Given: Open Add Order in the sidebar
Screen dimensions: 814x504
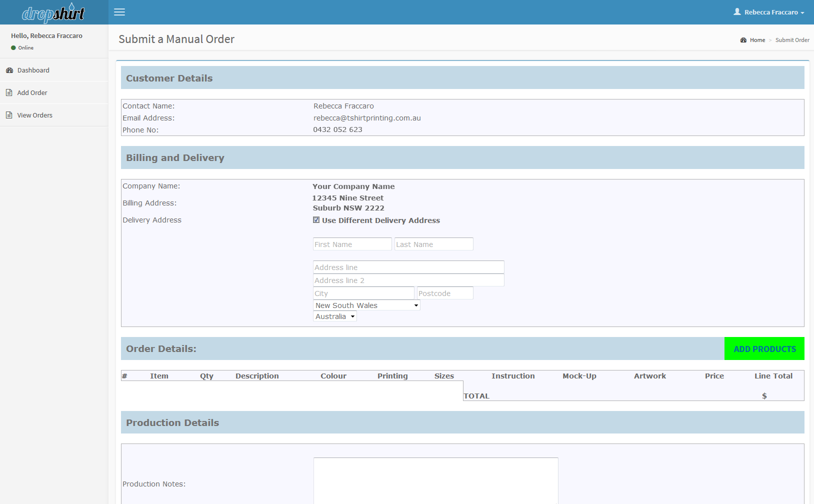Looking at the screenshot, I should pyautogui.click(x=54, y=92).
